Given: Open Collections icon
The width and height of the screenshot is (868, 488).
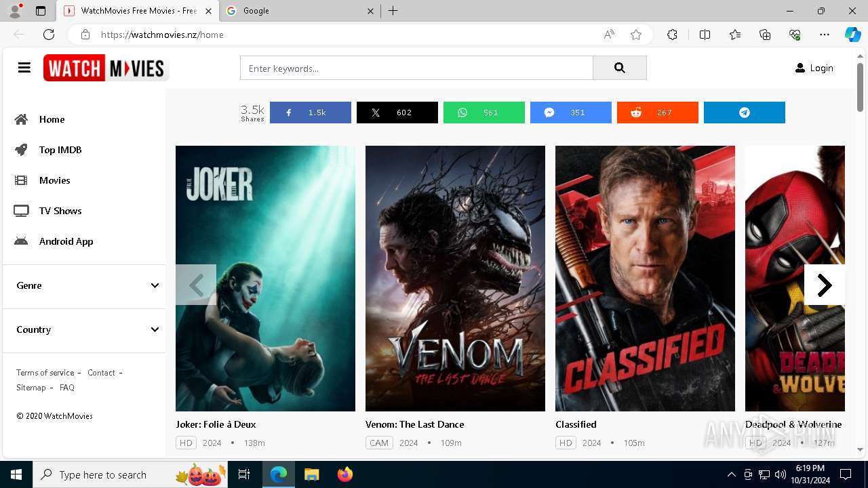Looking at the screenshot, I should point(765,35).
